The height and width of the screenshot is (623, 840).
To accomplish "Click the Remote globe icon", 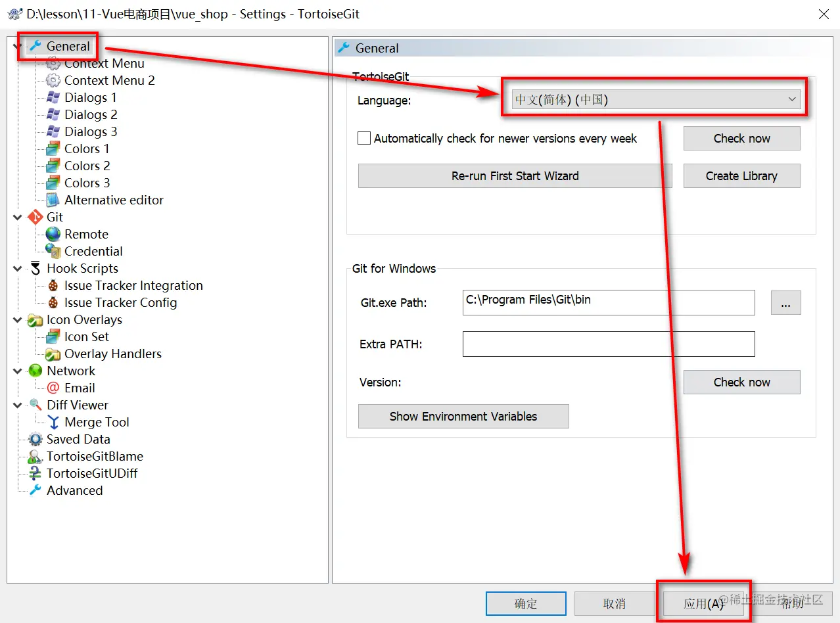I will (x=53, y=234).
